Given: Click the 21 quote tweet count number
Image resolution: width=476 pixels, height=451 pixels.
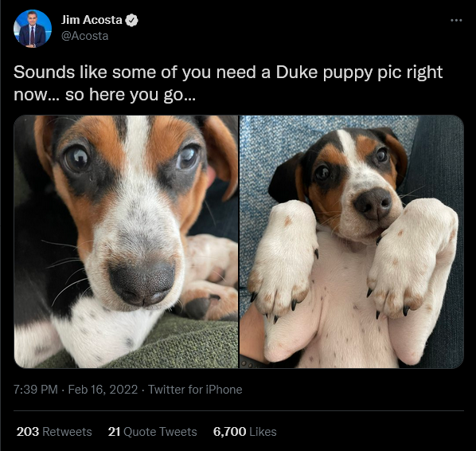Looking at the screenshot, I should tap(114, 432).
